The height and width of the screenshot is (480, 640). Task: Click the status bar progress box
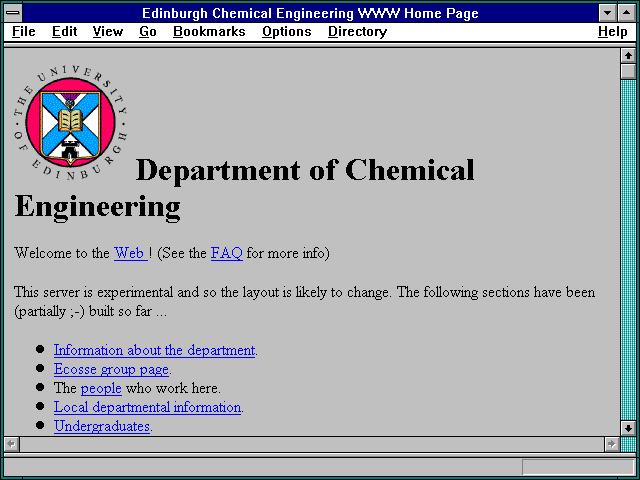[578, 467]
